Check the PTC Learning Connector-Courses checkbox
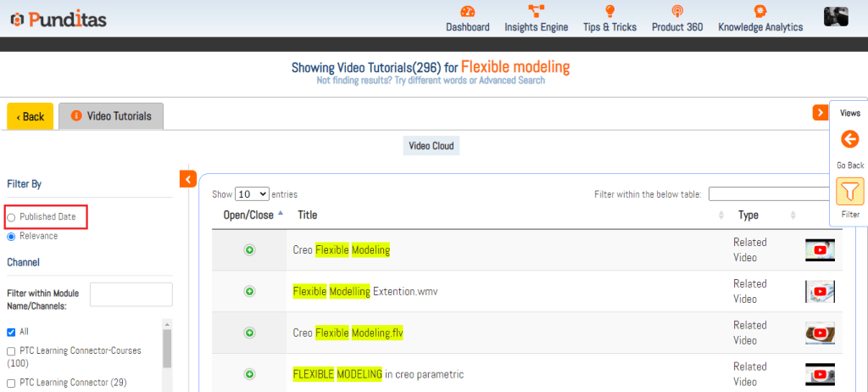The width and height of the screenshot is (868, 392). [11, 351]
